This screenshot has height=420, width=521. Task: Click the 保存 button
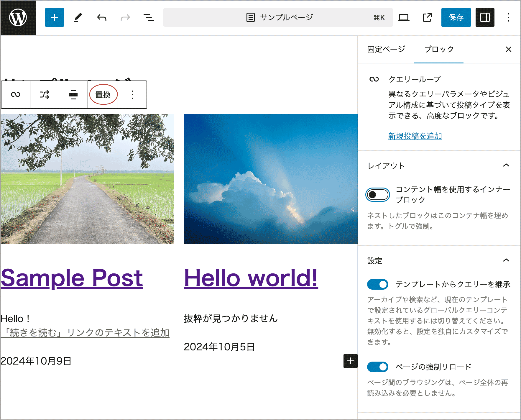456,18
